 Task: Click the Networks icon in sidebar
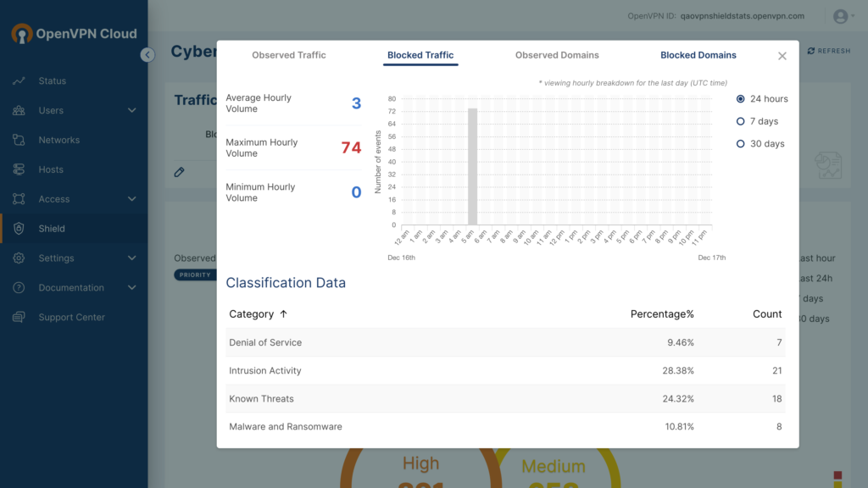click(19, 140)
